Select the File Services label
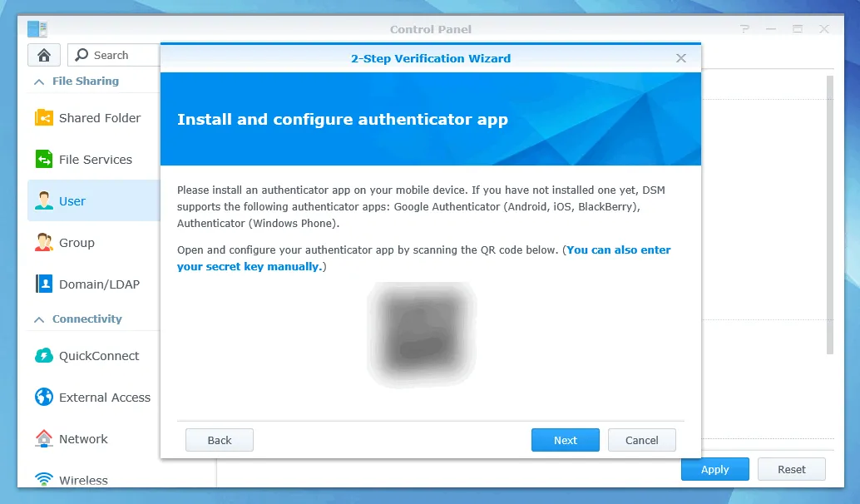860x504 pixels. point(96,160)
